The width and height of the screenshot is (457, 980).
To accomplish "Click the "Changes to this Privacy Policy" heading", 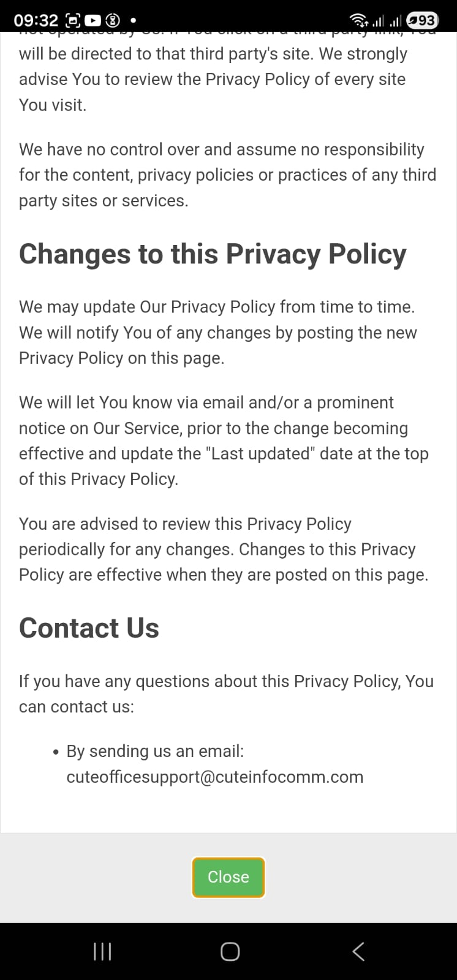I will click(213, 254).
